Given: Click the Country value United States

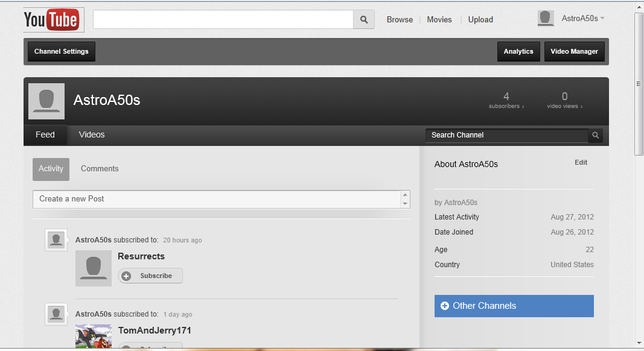Looking at the screenshot, I should (x=572, y=265).
